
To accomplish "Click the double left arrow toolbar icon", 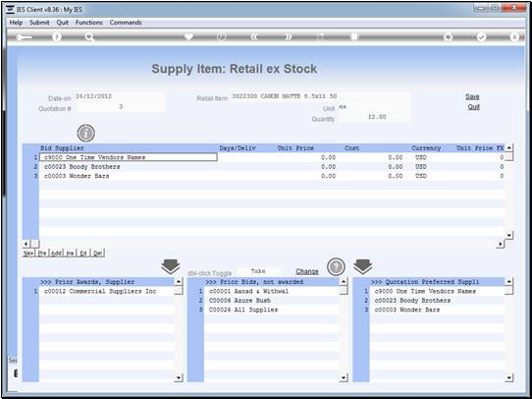I will pyautogui.click(x=254, y=37).
